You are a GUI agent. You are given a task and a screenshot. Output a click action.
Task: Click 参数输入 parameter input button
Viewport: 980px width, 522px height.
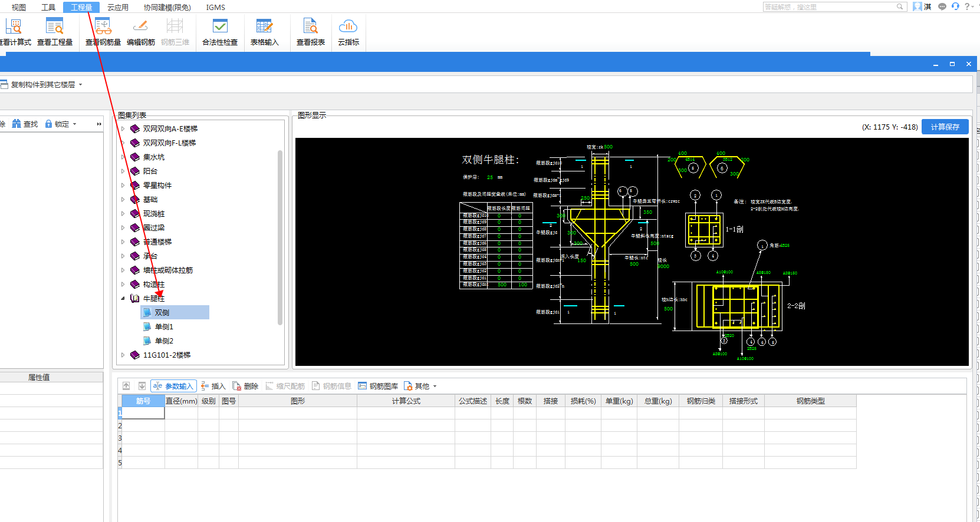pyautogui.click(x=173, y=386)
